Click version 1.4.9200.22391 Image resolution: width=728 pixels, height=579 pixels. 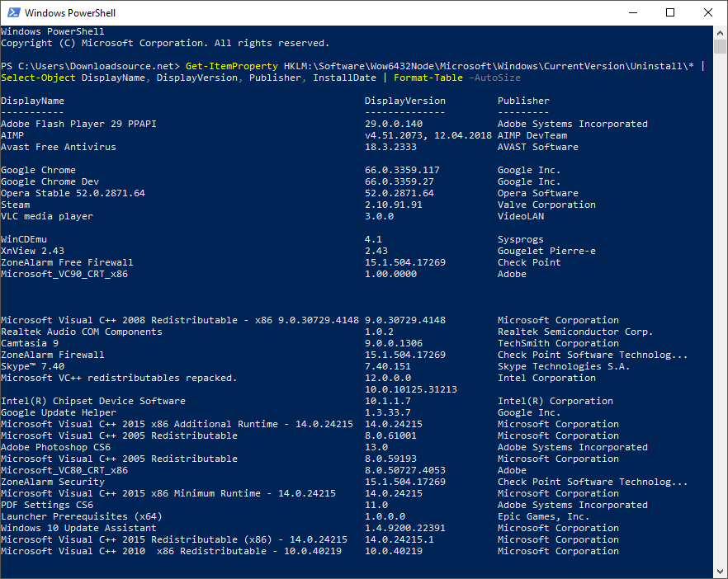point(404,528)
